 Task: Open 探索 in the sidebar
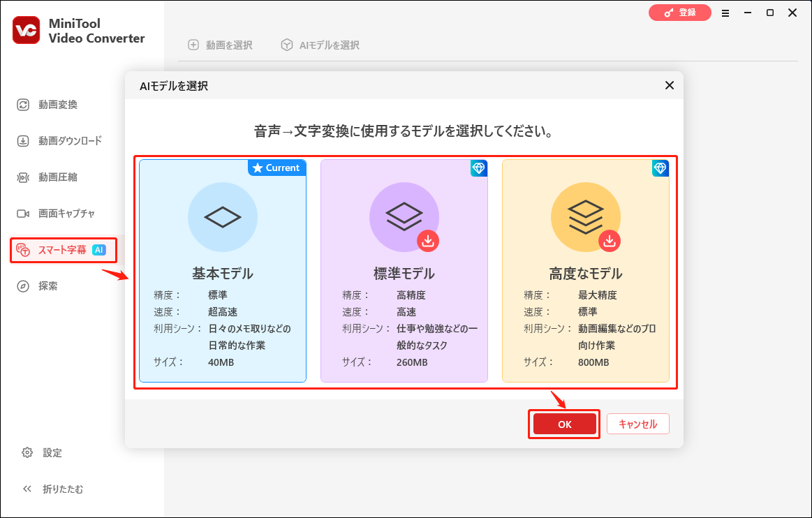tap(37, 286)
